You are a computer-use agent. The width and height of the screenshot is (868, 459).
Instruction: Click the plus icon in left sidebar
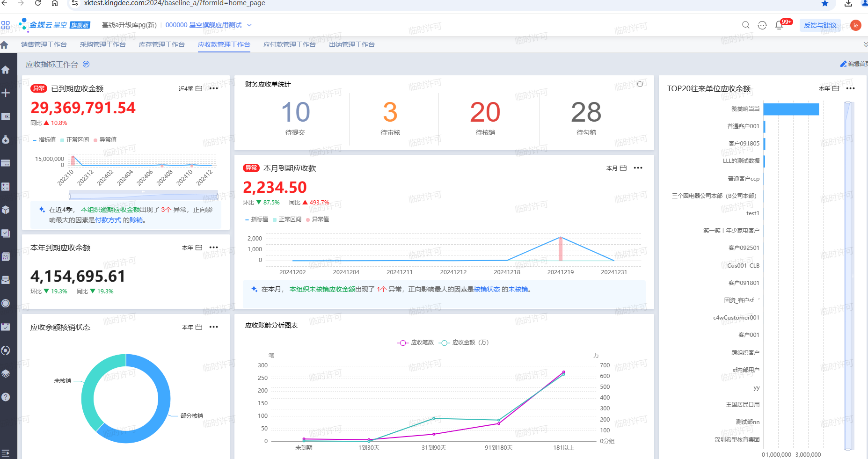6,93
